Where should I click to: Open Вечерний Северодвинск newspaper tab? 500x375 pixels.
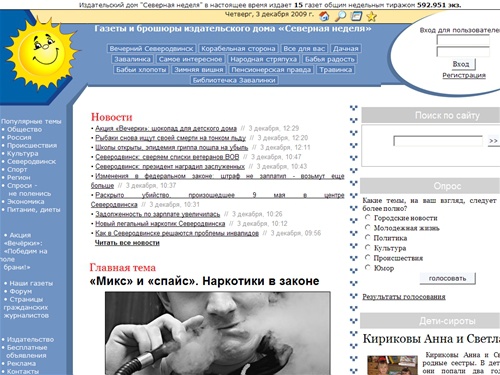151,49
